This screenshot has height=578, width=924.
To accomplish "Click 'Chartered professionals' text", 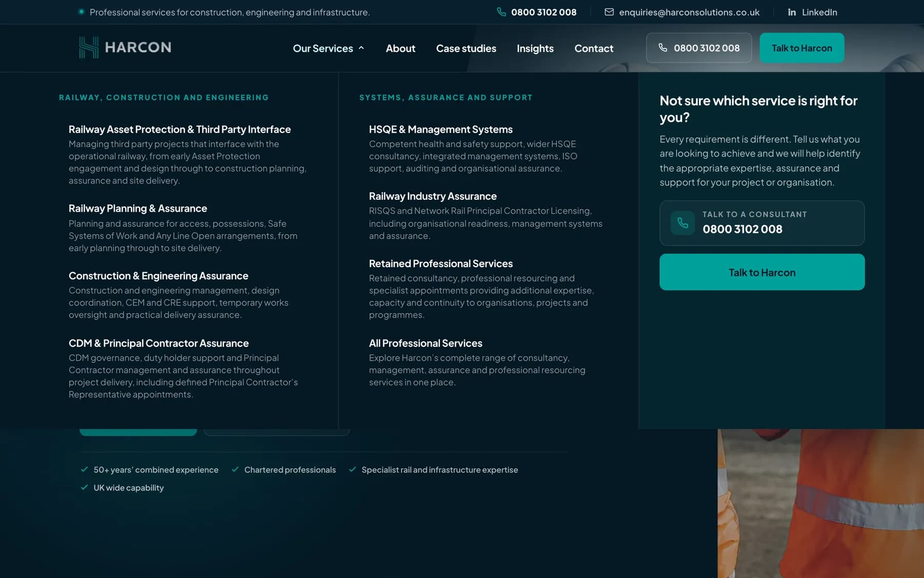I will [290, 470].
